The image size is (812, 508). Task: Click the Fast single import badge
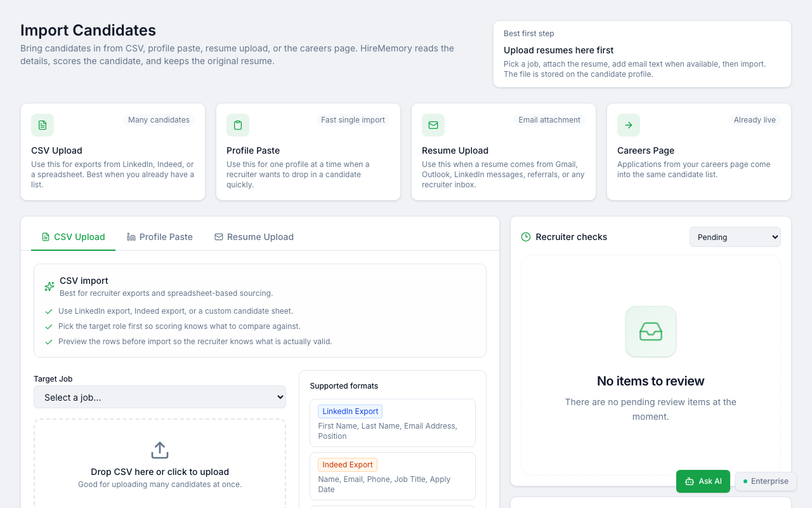click(x=353, y=120)
